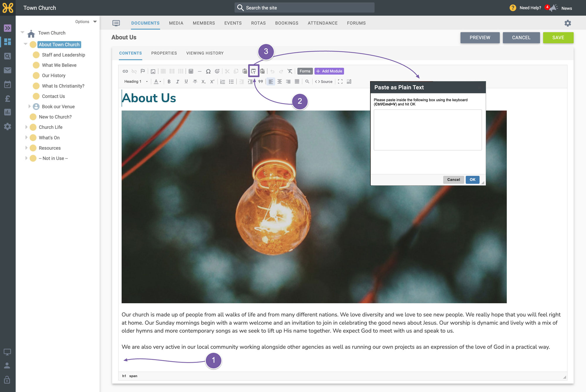Click OK in Paste as Plain Text dialog
Viewport: 586px width, 392px height.
tap(472, 180)
